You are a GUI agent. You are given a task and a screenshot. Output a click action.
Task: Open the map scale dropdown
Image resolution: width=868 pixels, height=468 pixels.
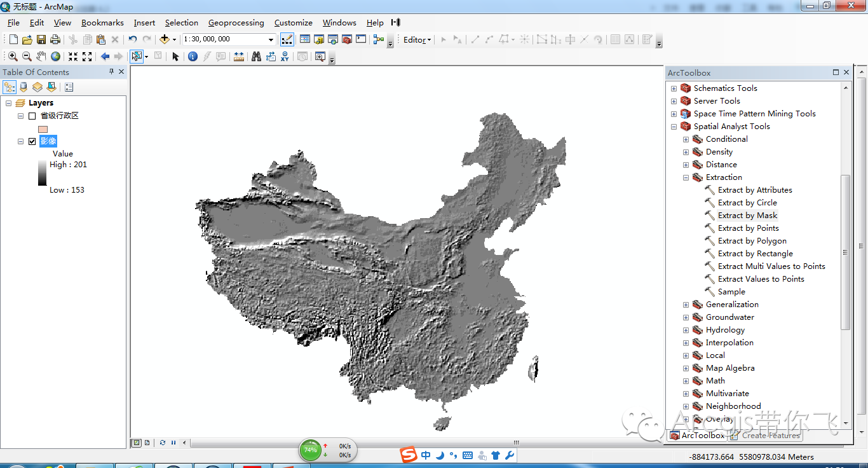coord(271,39)
